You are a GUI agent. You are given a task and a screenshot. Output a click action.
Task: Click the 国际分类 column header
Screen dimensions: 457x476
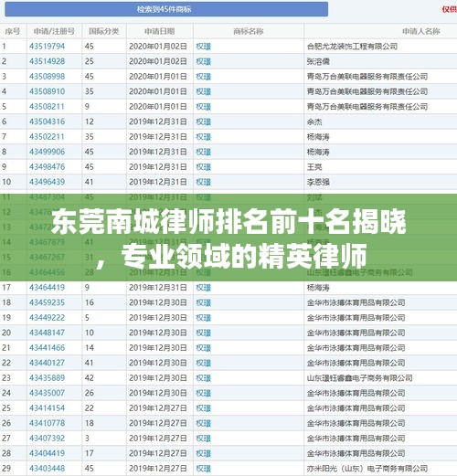(x=104, y=31)
